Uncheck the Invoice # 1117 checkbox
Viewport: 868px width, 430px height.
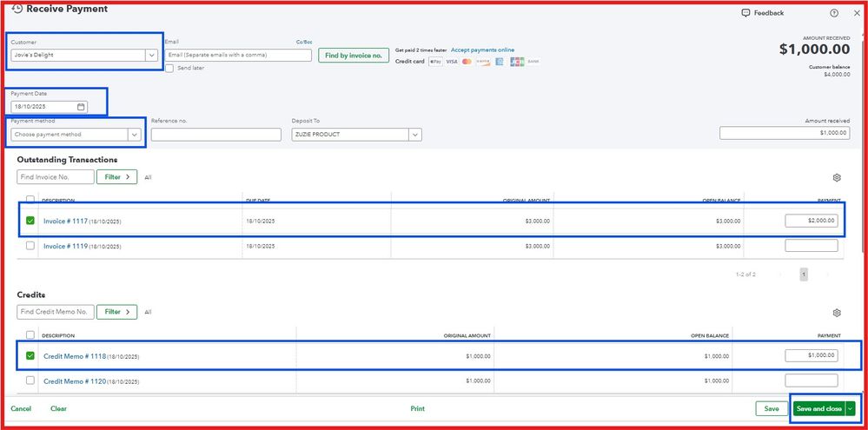click(x=30, y=221)
